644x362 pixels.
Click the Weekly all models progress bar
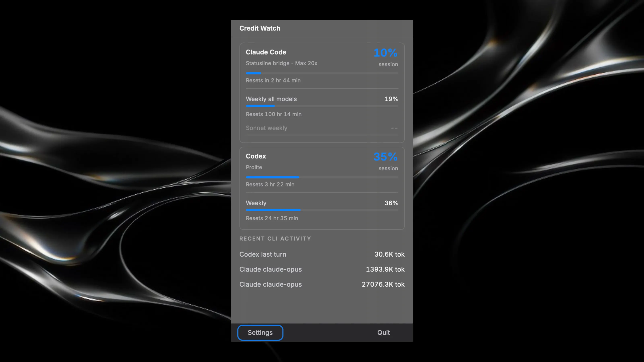click(x=322, y=106)
